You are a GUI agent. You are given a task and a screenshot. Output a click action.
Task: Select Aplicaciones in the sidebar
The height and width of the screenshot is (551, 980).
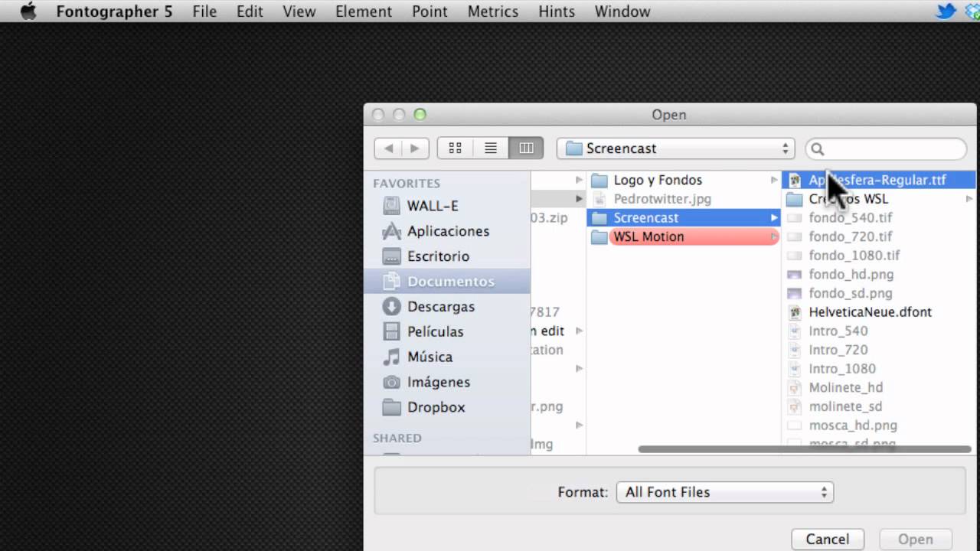[446, 231]
